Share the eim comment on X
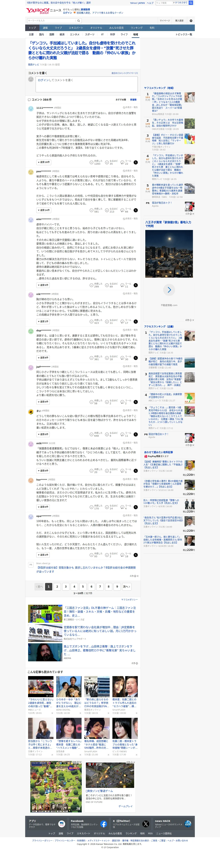The width and height of the screenshot is (220, 868). 136,285
